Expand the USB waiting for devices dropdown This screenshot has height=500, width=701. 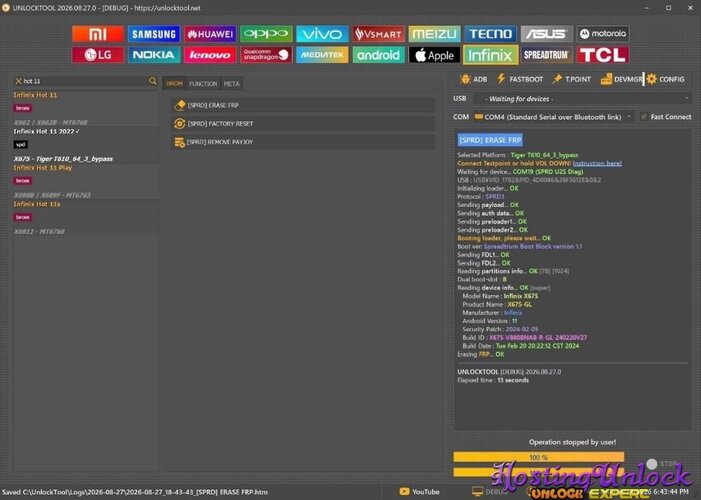tap(583, 99)
